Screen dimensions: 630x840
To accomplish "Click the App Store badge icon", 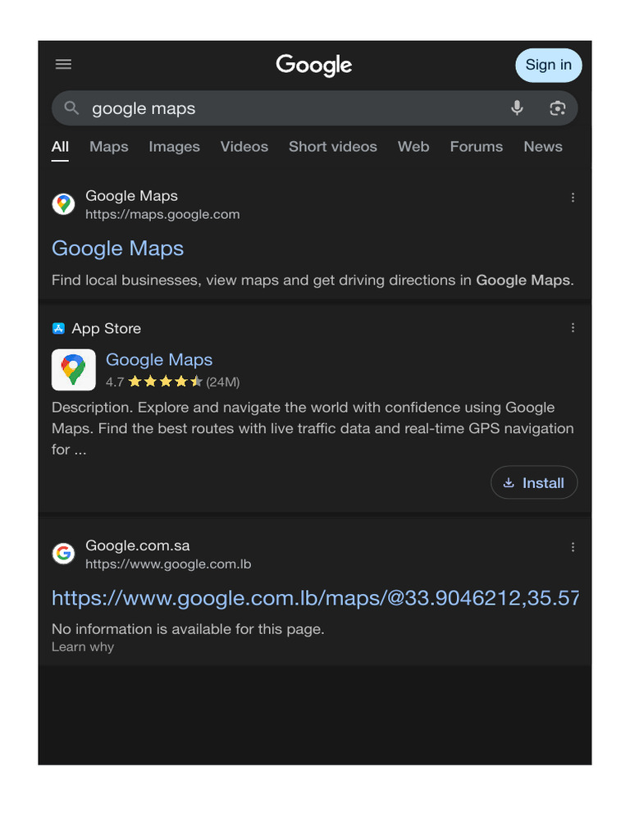I will coord(58,328).
